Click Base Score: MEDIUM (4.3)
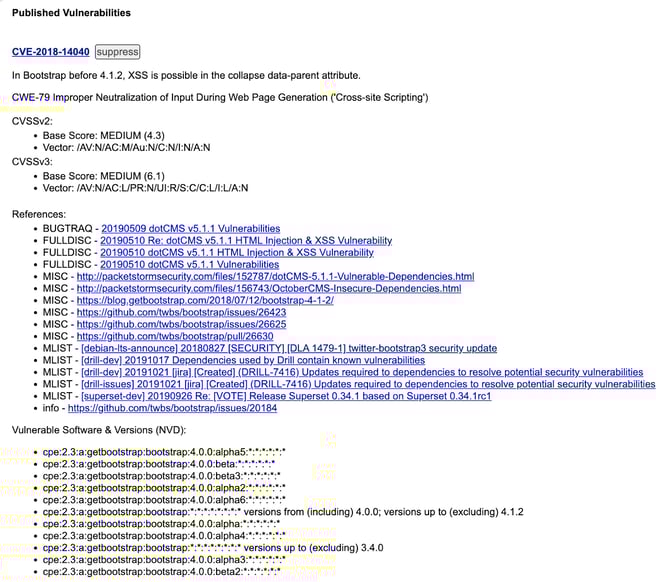Screen dimensions: 664x582 (x=103, y=136)
